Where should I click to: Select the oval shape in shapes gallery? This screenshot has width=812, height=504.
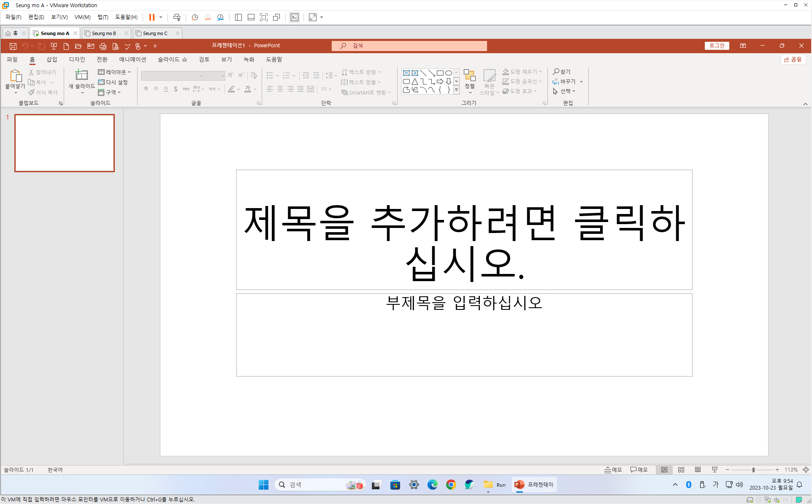[448, 73]
